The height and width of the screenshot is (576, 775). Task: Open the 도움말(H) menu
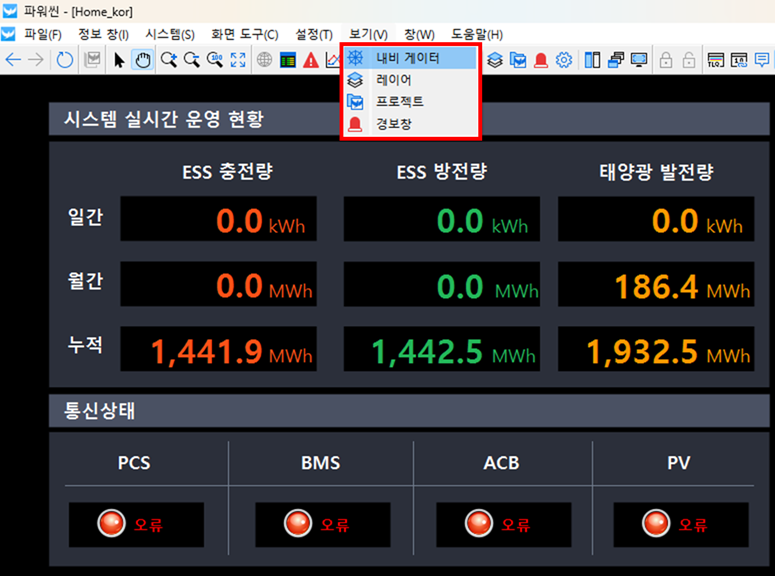coord(477,34)
